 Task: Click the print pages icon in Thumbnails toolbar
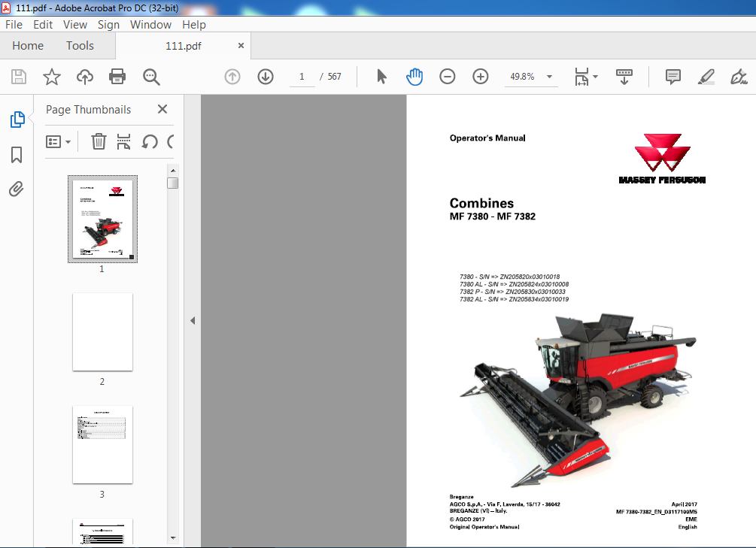124,142
